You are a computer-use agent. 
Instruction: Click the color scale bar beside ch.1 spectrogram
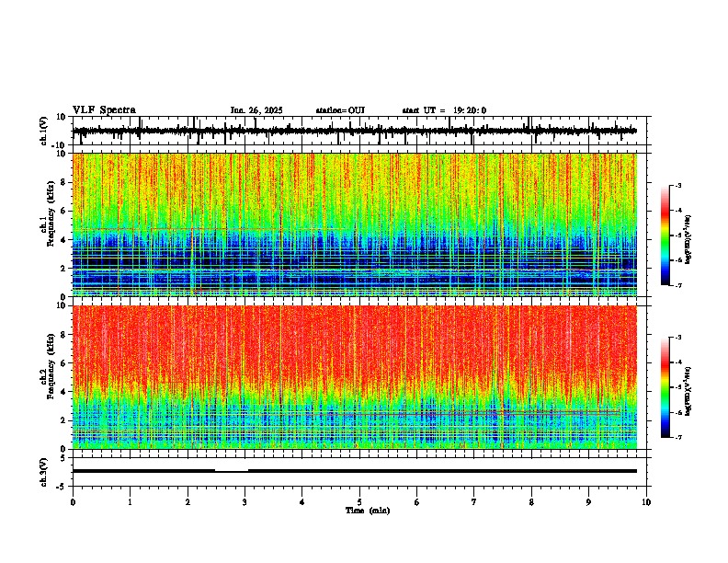pyautogui.click(x=665, y=236)
